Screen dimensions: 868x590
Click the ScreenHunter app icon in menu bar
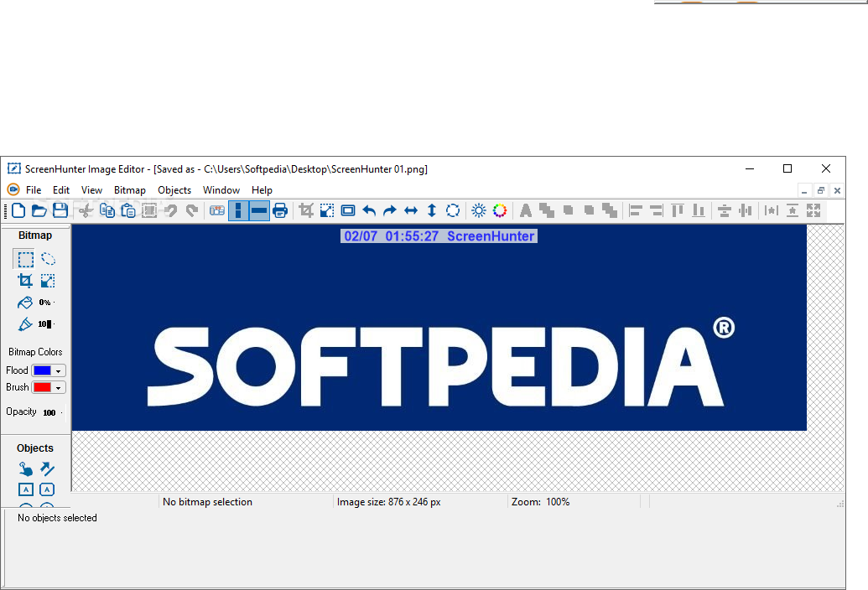tap(13, 189)
